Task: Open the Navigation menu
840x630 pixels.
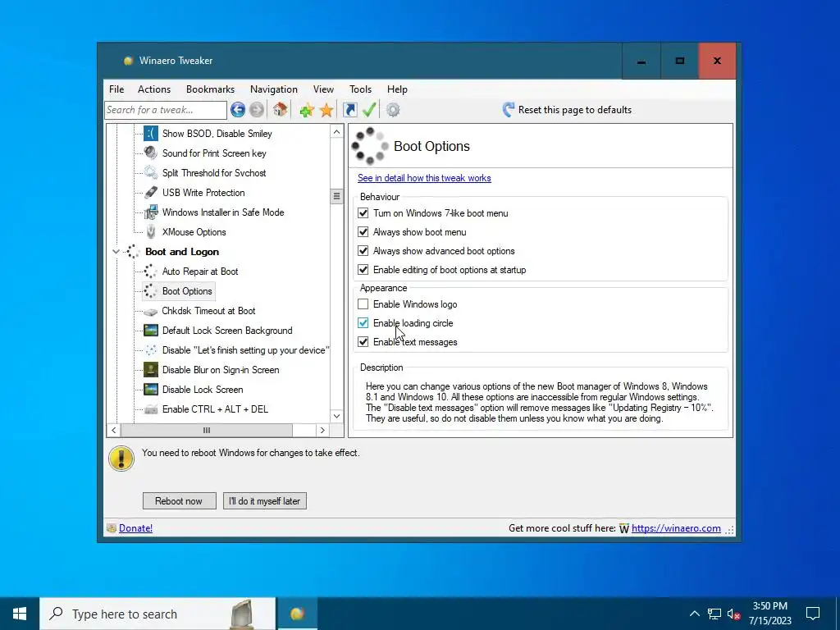Action: click(274, 89)
